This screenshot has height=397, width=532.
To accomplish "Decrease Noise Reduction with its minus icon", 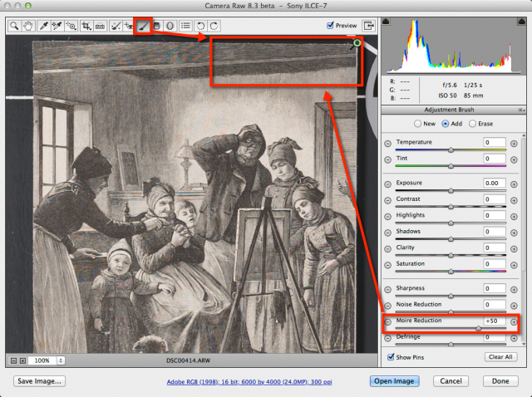I will 388,306.
